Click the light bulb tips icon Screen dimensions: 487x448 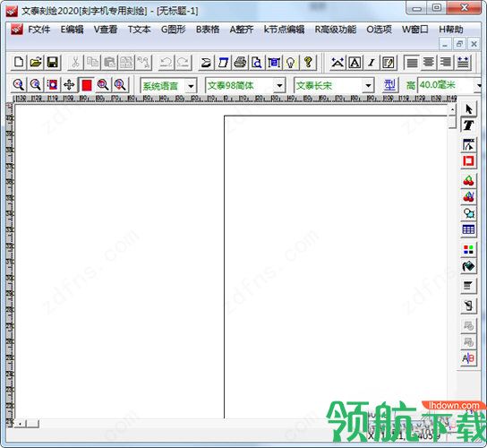pyautogui.click(x=291, y=62)
